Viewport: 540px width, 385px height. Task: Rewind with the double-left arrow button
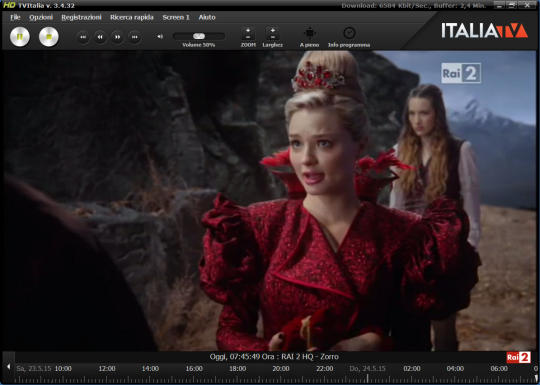pyautogui.click(x=100, y=37)
